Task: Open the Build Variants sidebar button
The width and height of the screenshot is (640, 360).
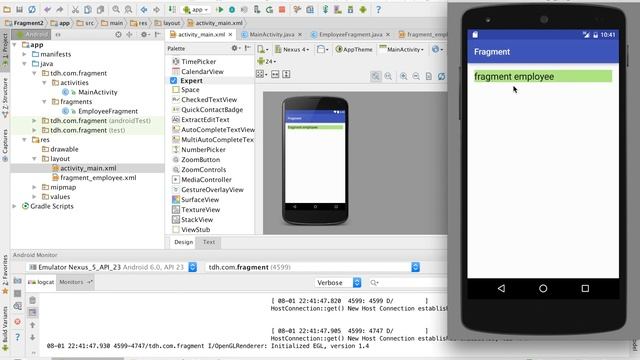Action: [x=5, y=329]
